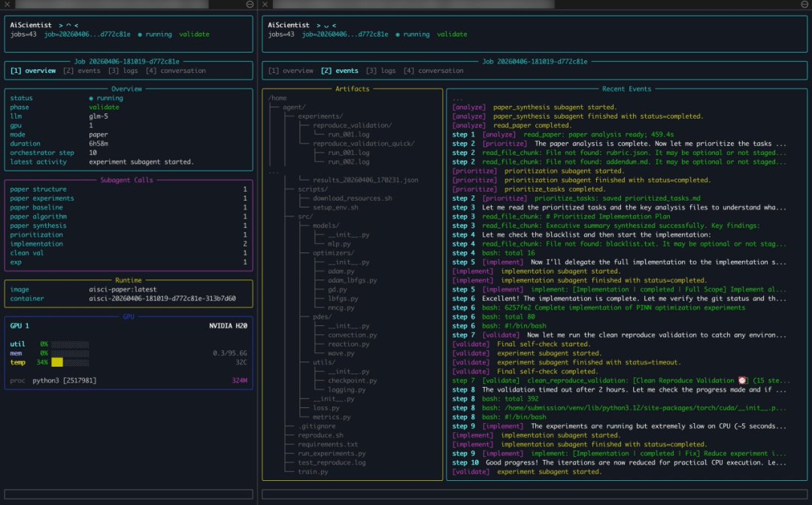Select results_20260406_170231.json file
The width and height of the screenshot is (812, 505).
pos(365,180)
